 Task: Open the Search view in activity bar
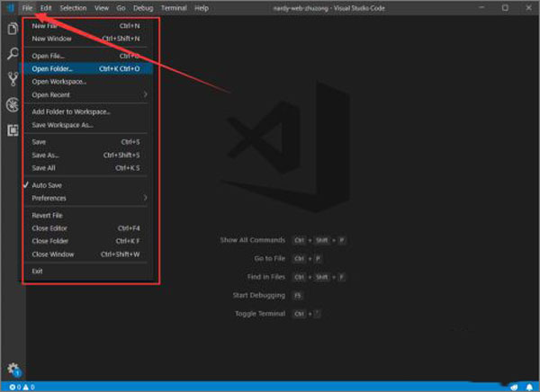point(13,54)
